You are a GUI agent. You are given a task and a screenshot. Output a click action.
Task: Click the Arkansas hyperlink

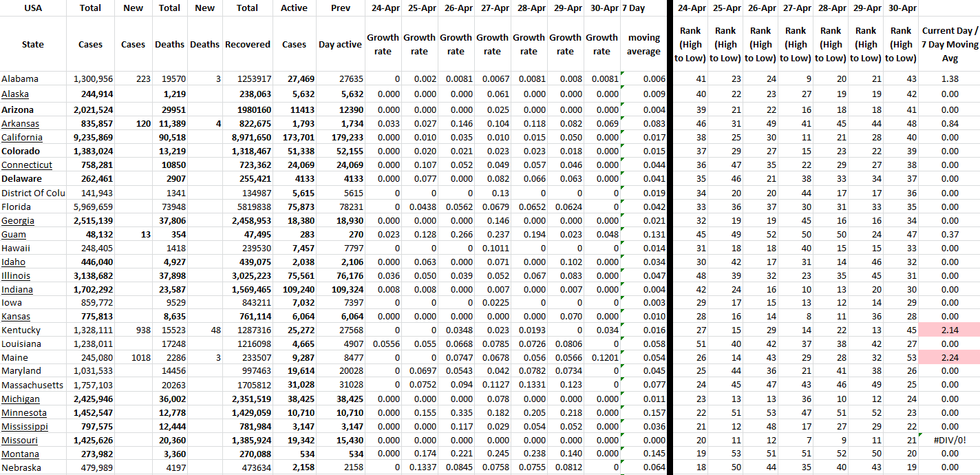pyautogui.click(x=20, y=124)
